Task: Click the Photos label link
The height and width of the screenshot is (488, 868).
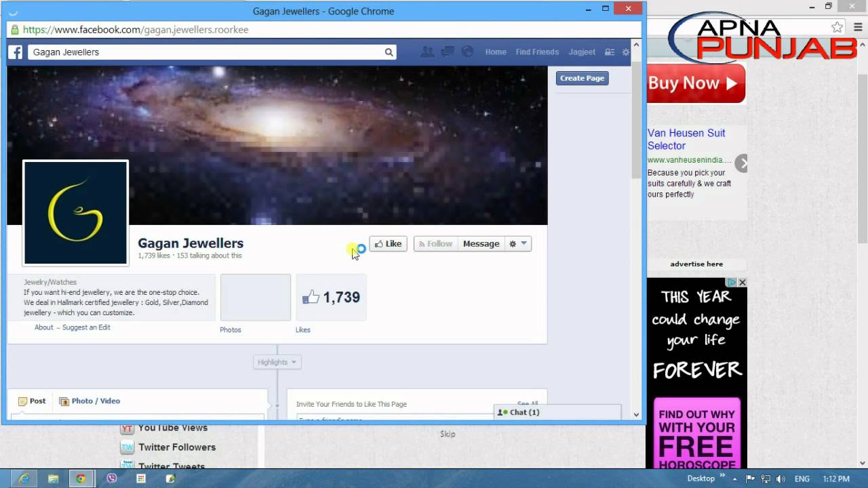Action: tap(231, 330)
